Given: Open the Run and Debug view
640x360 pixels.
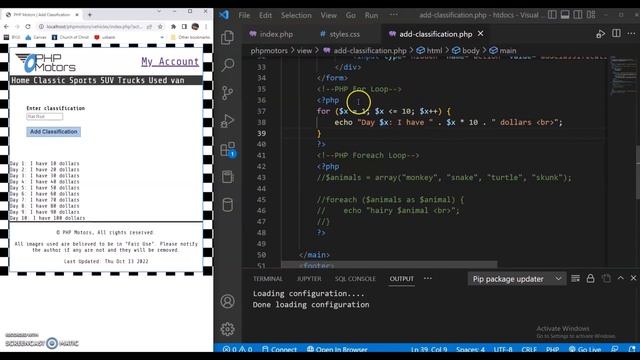Looking at the screenshot, I should [x=227, y=121].
